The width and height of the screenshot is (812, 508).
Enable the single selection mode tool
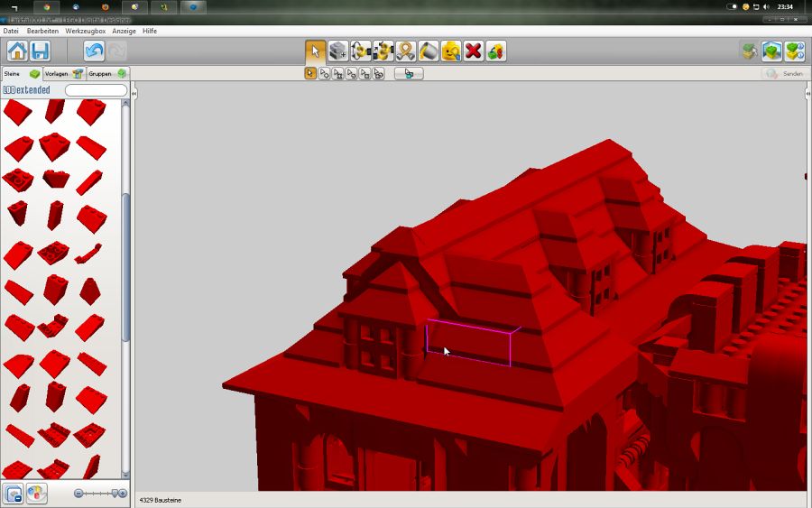[310, 73]
